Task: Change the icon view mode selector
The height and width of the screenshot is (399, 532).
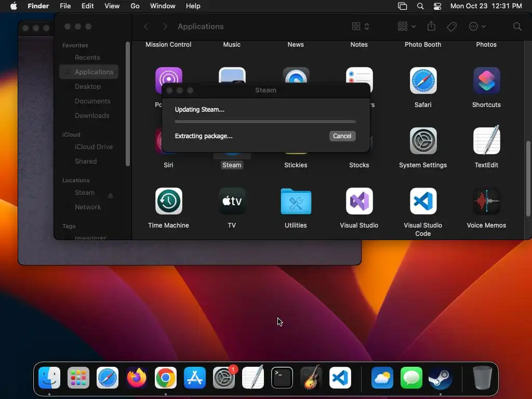Action: (x=361, y=26)
